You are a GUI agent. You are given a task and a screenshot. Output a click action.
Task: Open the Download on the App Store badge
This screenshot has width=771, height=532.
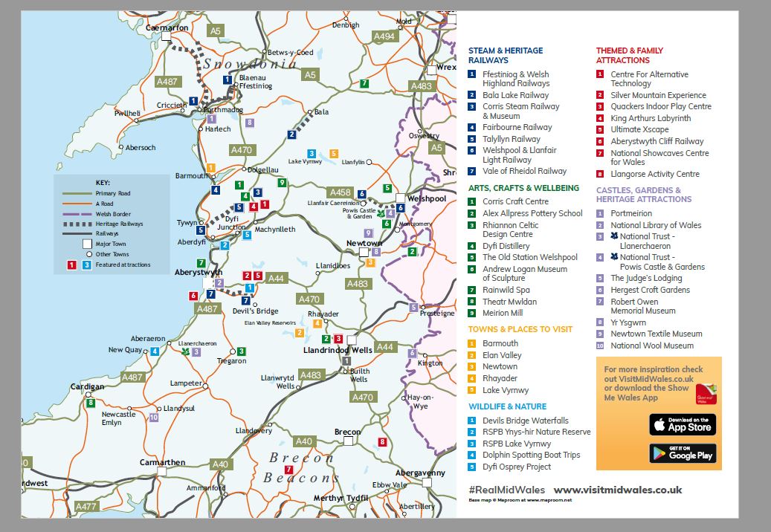(x=683, y=424)
